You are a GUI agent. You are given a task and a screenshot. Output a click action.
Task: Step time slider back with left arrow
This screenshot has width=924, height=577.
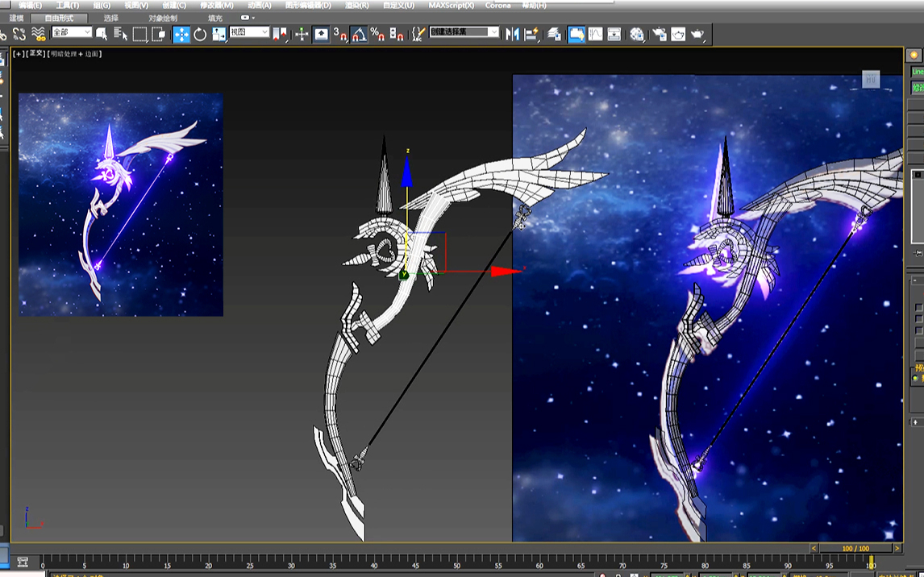pos(814,548)
